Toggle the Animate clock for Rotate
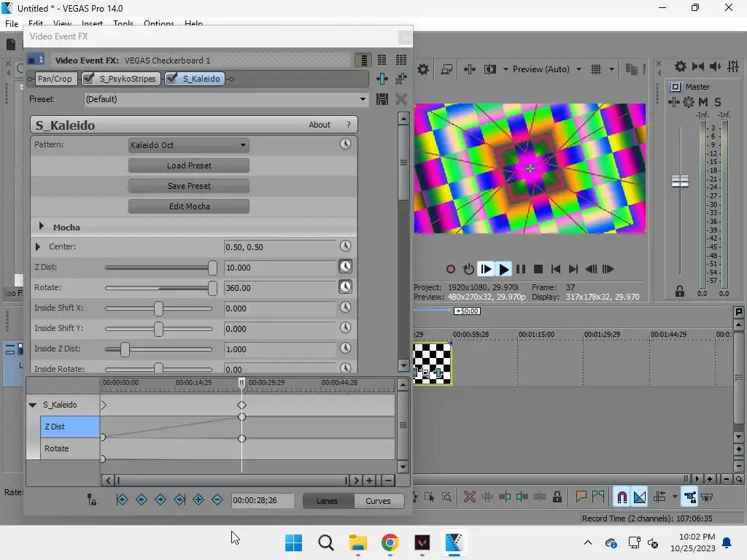 [345, 287]
